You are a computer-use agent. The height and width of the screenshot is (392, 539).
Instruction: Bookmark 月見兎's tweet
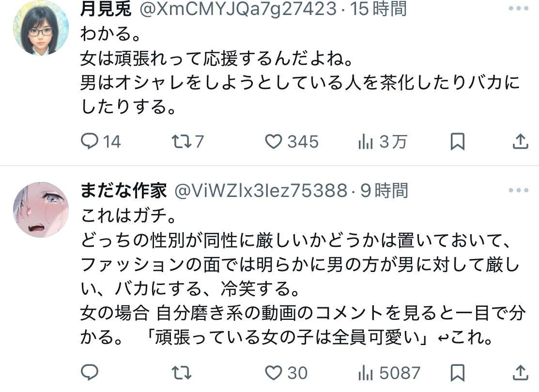click(x=458, y=141)
